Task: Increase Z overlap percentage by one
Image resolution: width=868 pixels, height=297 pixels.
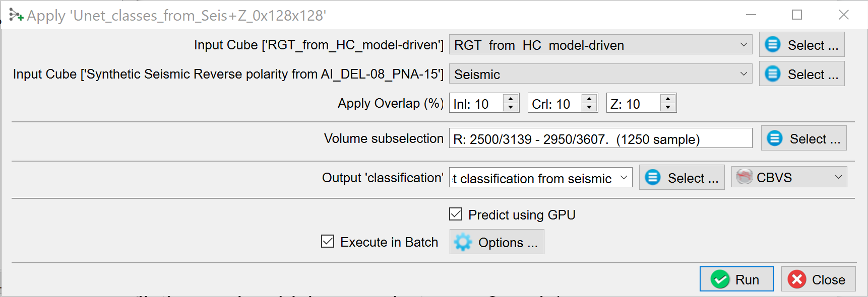Action: 668,99
